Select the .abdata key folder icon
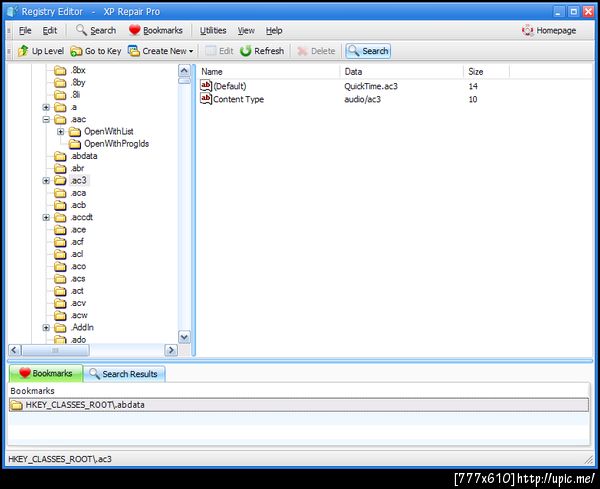 click(60, 156)
